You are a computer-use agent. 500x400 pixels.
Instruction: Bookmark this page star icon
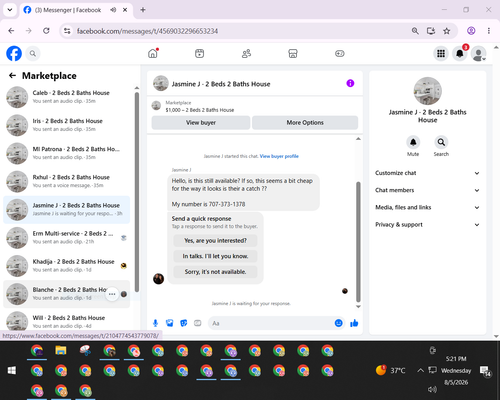click(x=447, y=31)
